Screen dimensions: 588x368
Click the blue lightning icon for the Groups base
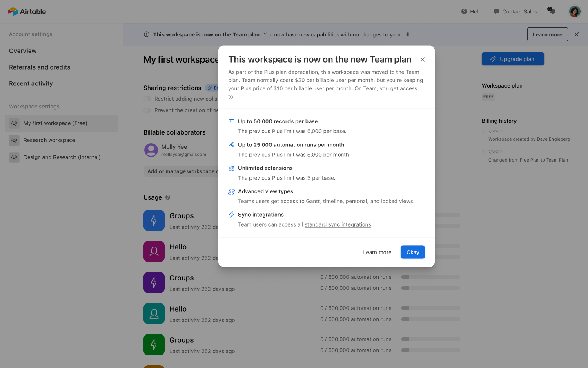coord(154,220)
